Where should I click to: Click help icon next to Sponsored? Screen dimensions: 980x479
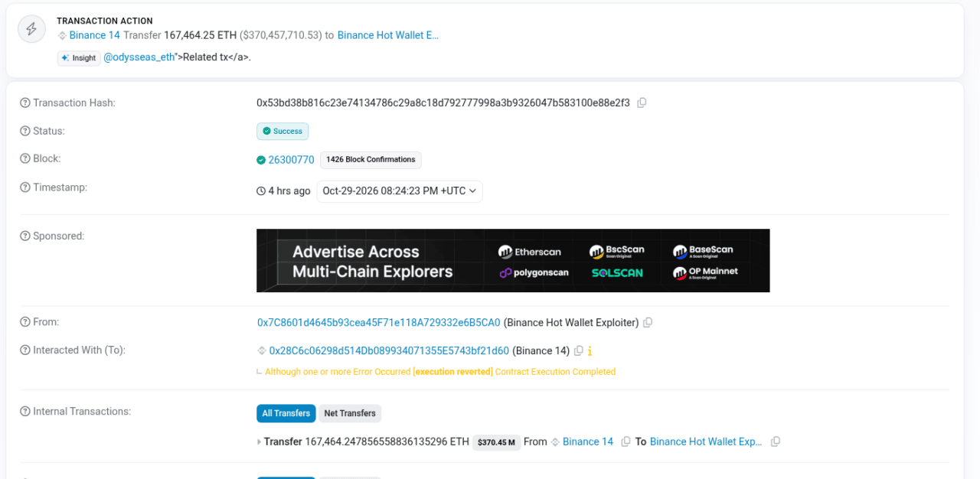point(25,236)
